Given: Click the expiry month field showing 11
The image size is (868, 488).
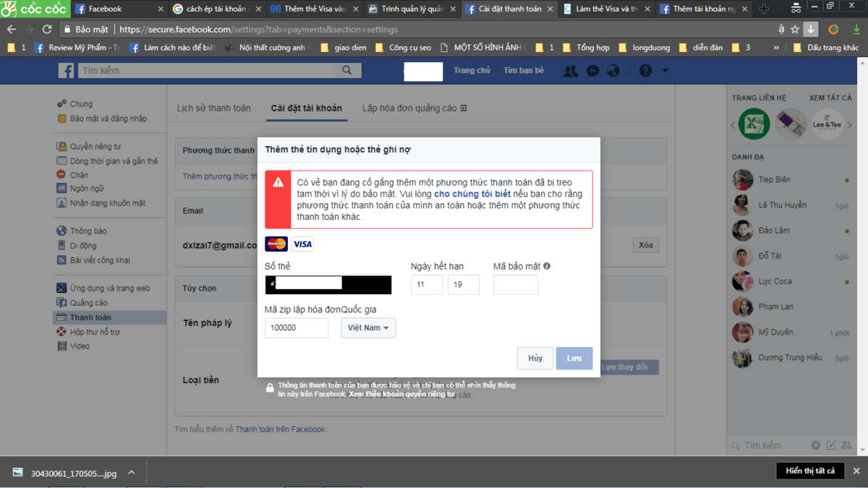Looking at the screenshot, I should pos(427,285).
